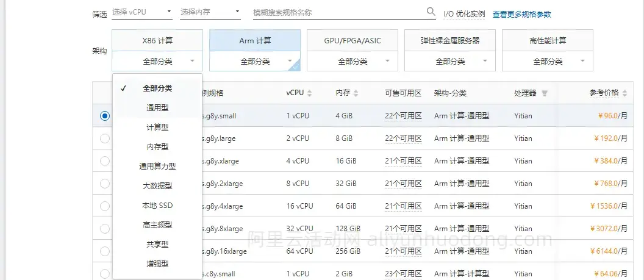Viewport: 644px width, 280px height.
Task: Select the g8y.2xlarge radio button
Action: (105, 184)
